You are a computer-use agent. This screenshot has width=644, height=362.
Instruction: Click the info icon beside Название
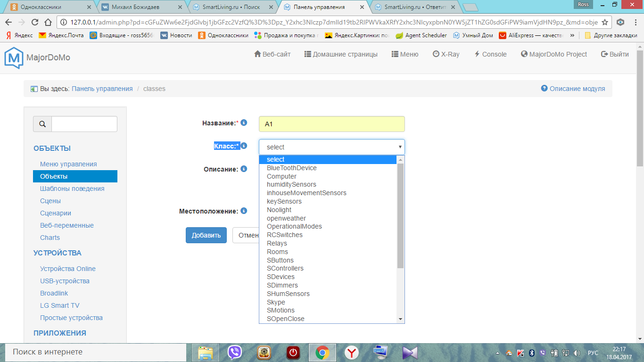click(x=244, y=123)
